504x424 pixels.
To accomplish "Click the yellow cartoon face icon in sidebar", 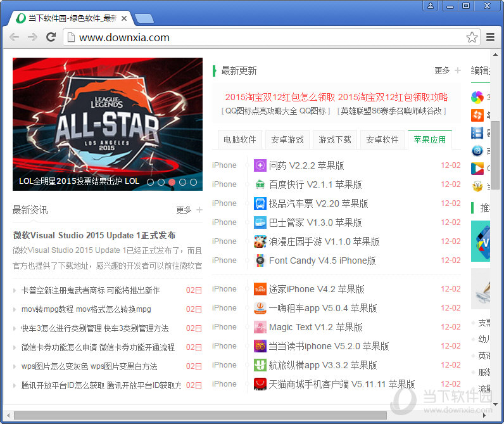I will coord(477,186).
